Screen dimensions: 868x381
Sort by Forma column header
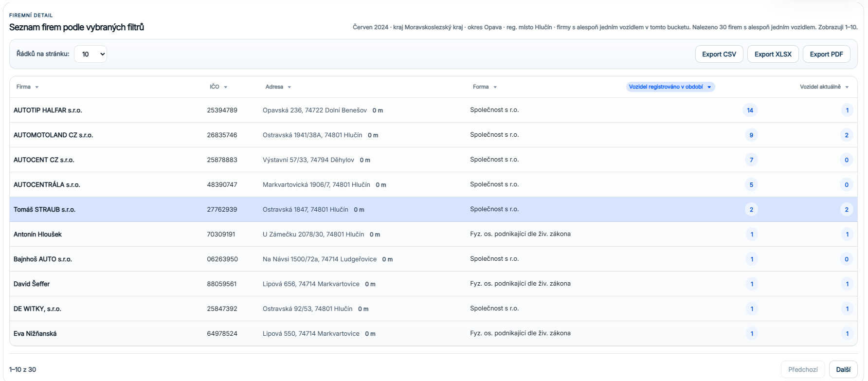485,87
